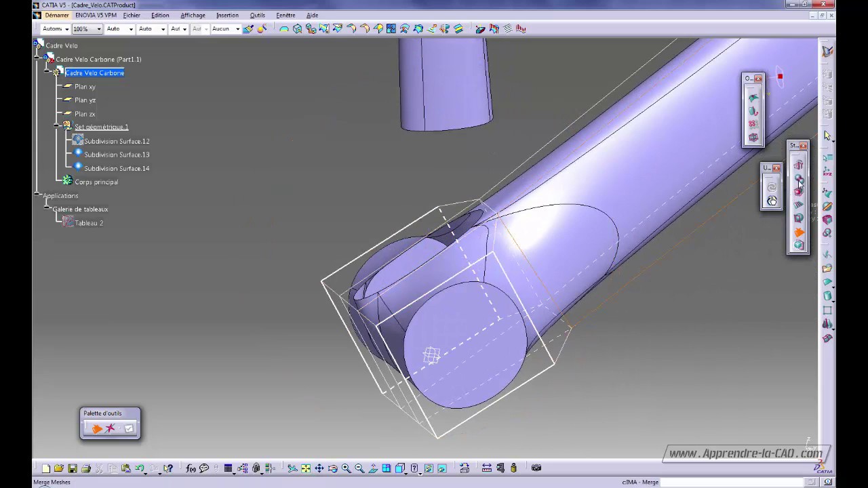Click the orange arrow icon in St... toolbar
Viewport: 868px width, 488px height.
(x=799, y=232)
